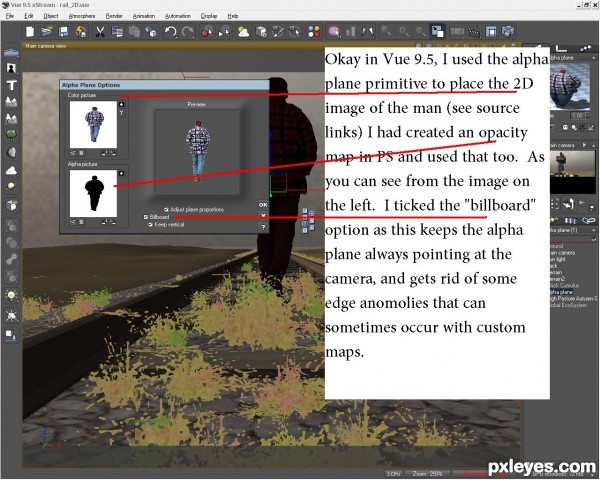Click trash icon under Alpha picture
Viewport: 600px width, 480px height.
click(81, 222)
